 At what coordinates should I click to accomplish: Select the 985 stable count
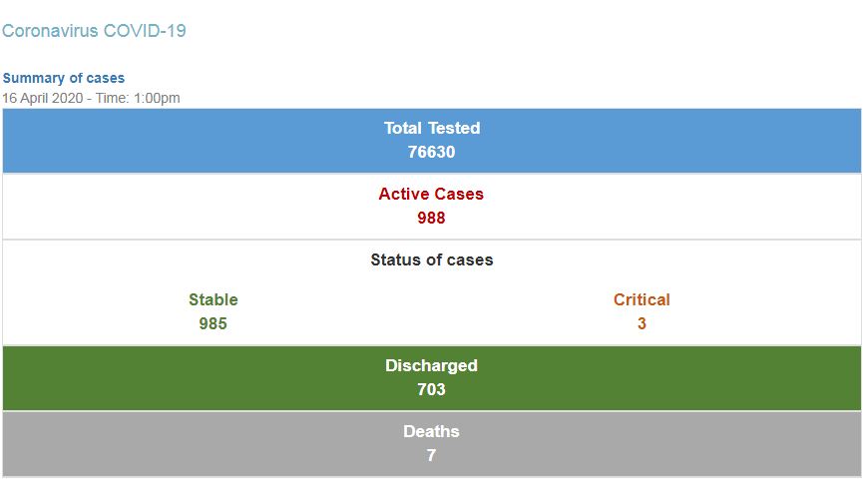click(x=214, y=323)
